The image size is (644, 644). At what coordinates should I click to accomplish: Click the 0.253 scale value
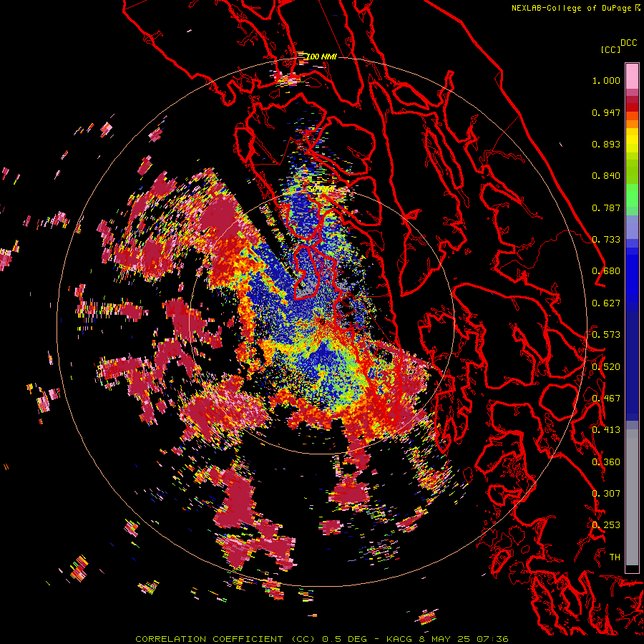point(606,525)
